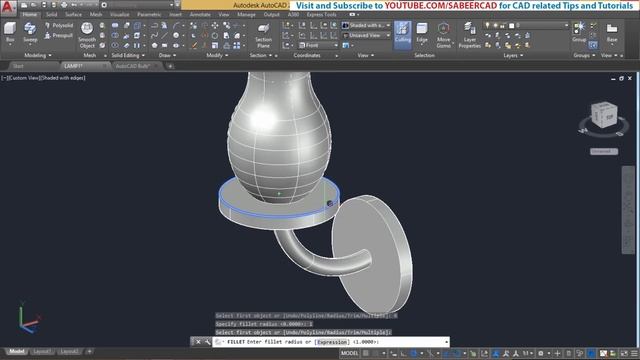This screenshot has height=360, width=640.
Task: Add a new layout with plus button
Action: click(x=89, y=351)
